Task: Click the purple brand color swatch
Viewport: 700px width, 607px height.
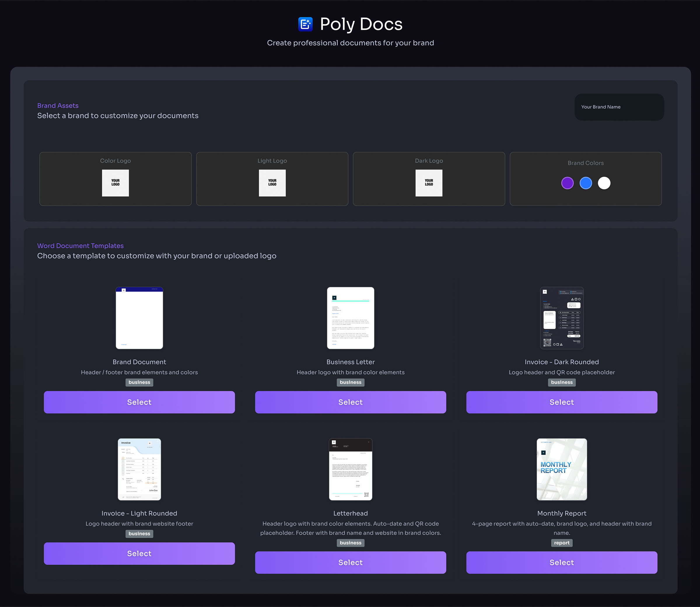Action: point(567,183)
